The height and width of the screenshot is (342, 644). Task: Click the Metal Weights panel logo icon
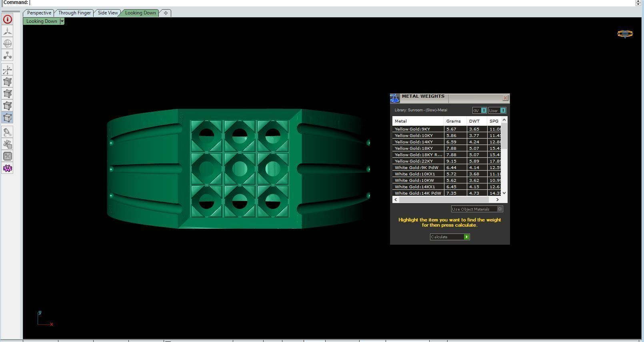pos(395,98)
